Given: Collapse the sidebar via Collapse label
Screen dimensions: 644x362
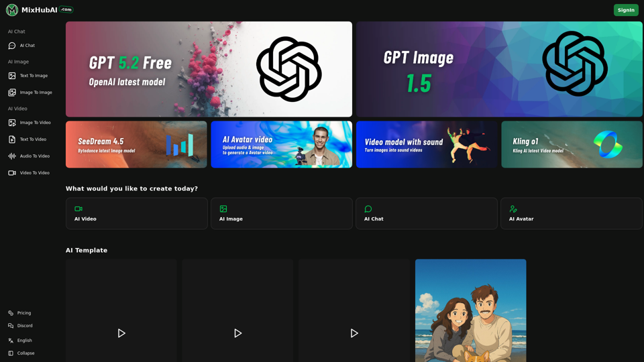Looking at the screenshot, I should tap(25, 353).
